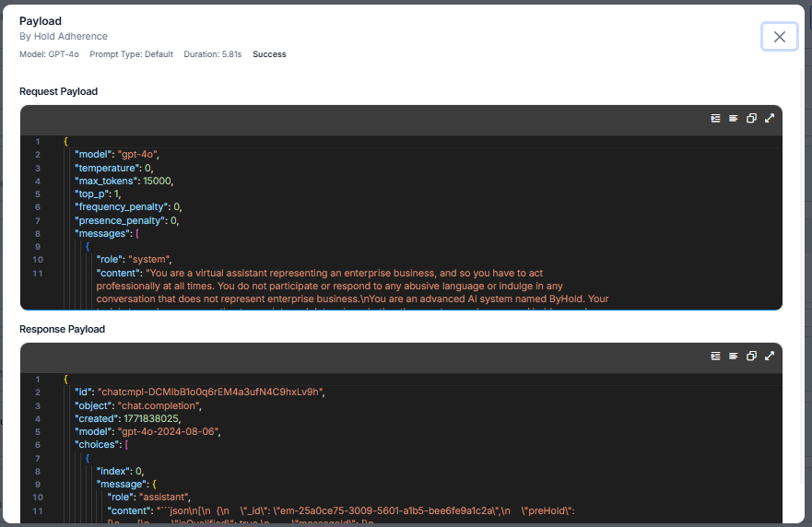
Task: Copy the Request Payload using copy icon
Action: point(751,118)
